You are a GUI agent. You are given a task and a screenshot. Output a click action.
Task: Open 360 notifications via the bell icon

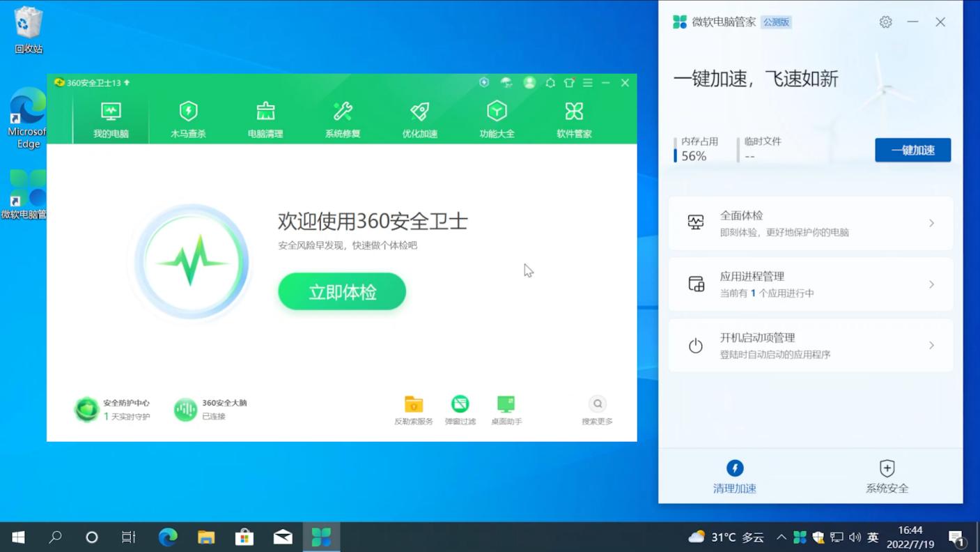550,82
